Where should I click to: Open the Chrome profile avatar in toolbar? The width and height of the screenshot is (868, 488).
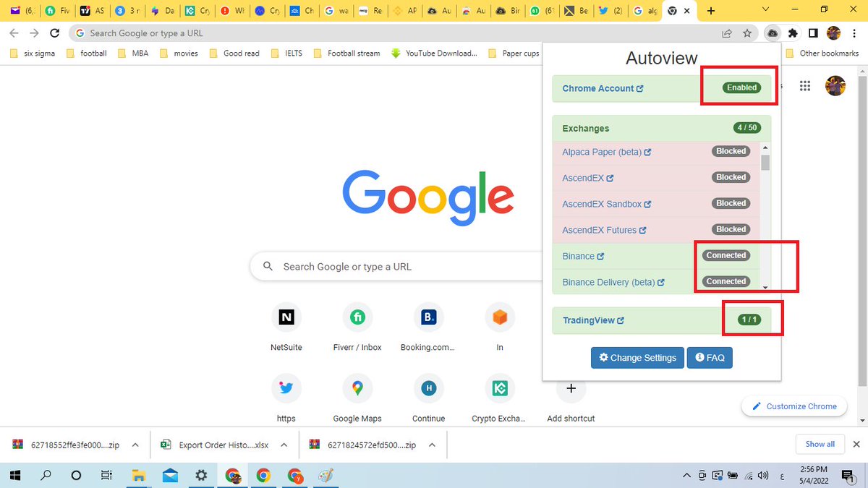[x=834, y=33]
